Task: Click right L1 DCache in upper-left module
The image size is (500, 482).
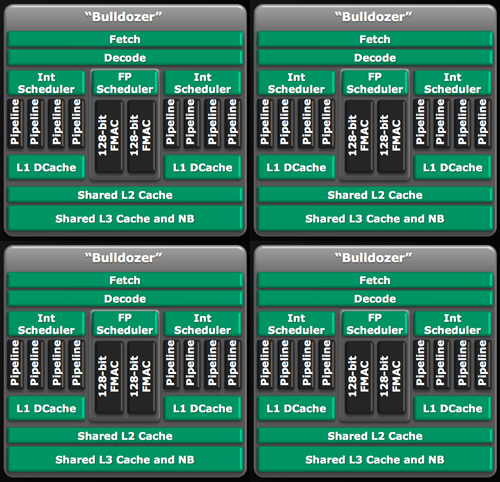Action: (203, 167)
